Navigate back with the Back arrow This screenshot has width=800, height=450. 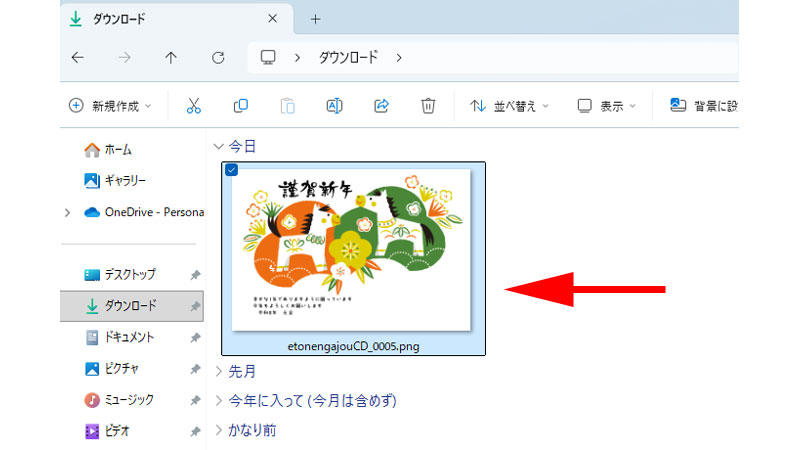coord(78,57)
